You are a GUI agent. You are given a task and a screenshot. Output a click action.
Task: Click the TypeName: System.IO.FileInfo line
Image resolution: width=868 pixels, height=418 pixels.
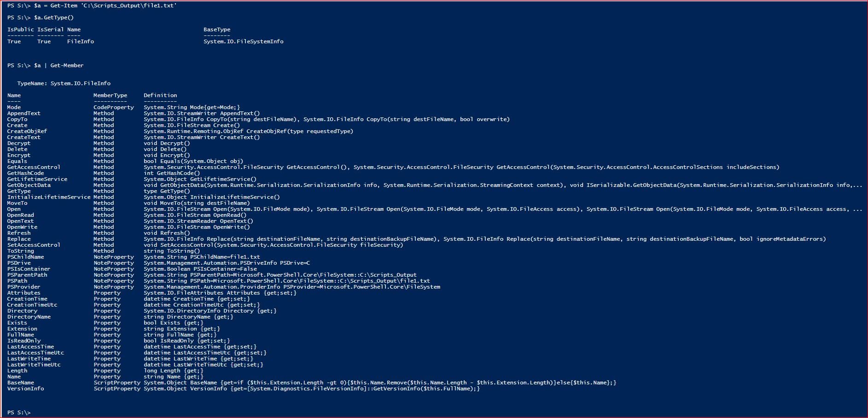pyautogui.click(x=64, y=83)
